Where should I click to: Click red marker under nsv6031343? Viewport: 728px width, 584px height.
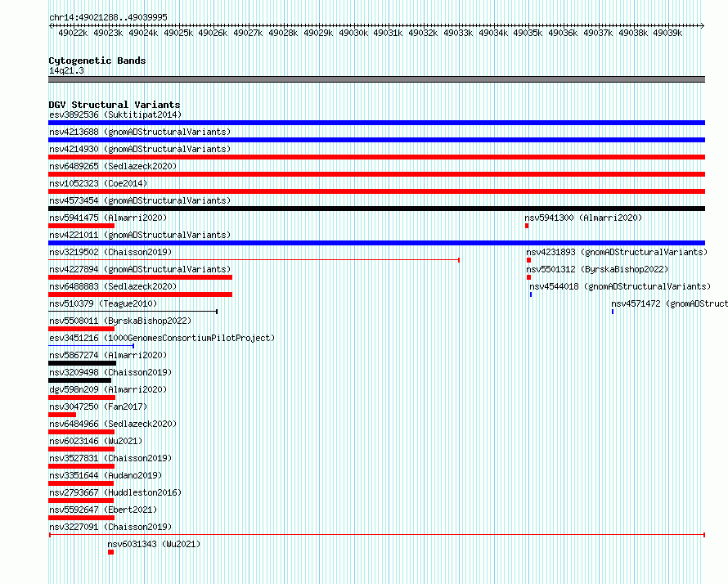coord(110,552)
